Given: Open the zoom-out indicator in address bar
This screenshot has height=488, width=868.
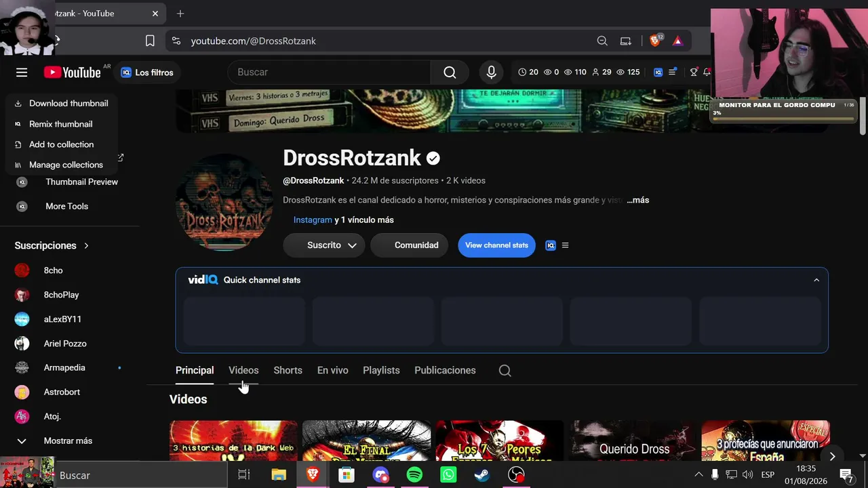Looking at the screenshot, I should [602, 41].
